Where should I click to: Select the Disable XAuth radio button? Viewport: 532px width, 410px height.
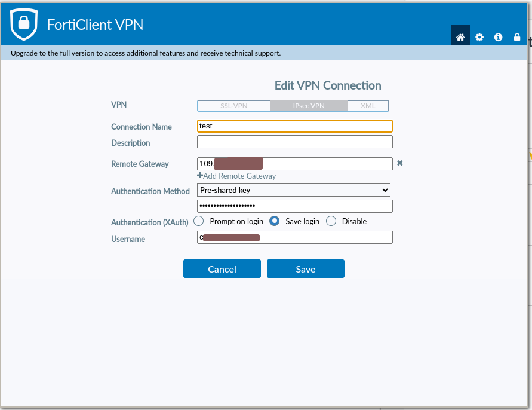coord(331,221)
